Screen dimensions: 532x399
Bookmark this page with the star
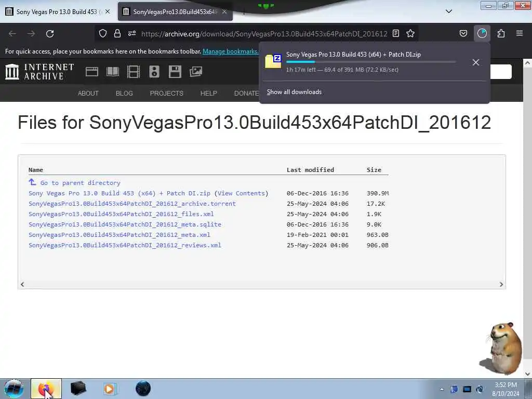[410, 33]
